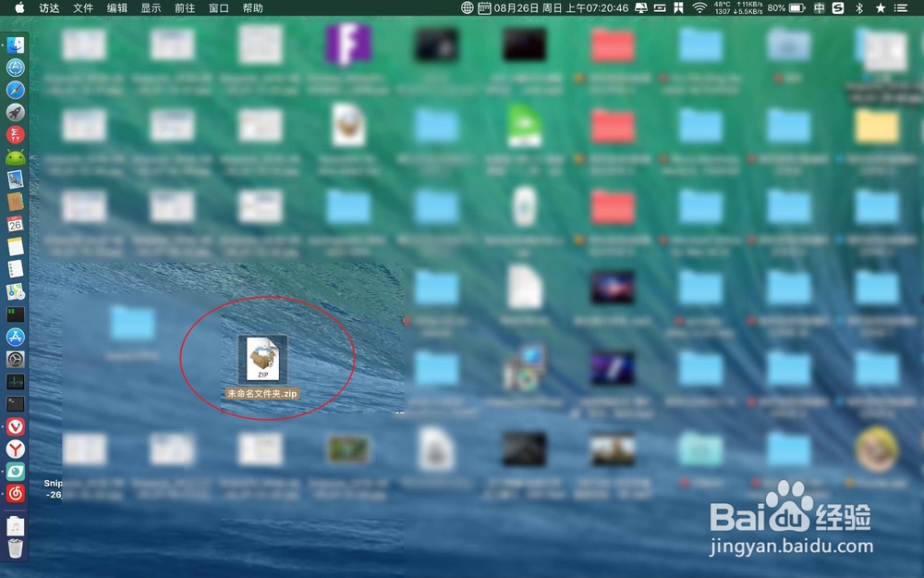Open the Android app icon in the Dock

click(x=15, y=157)
